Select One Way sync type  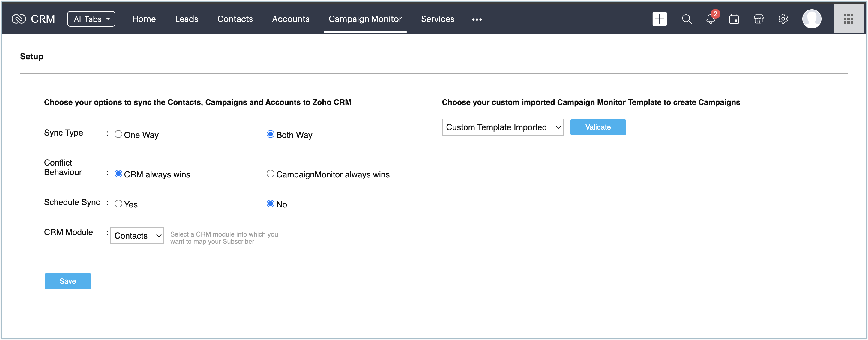pyautogui.click(x=118, y=134)
